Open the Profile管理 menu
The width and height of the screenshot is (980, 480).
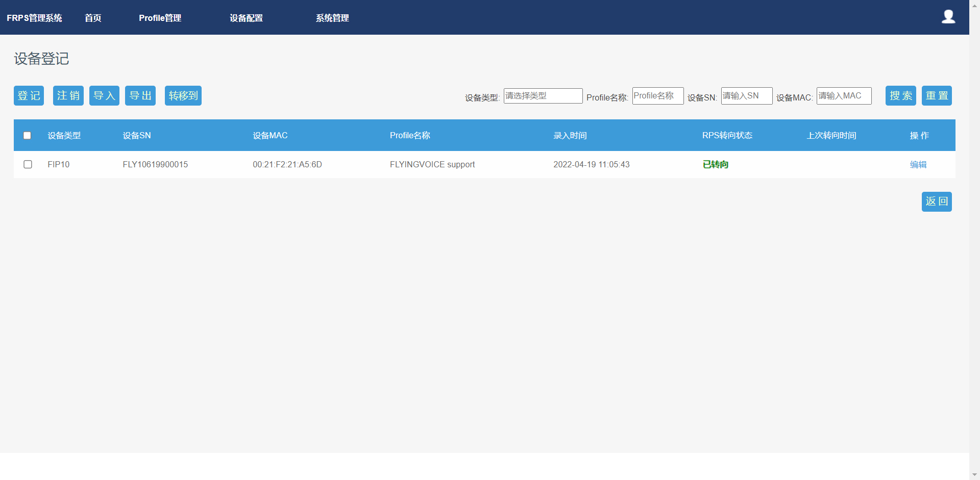[160, 18]
